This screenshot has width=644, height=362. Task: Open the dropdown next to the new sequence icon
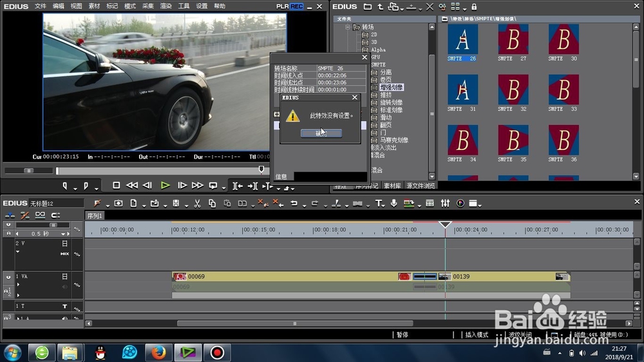[144, 205]
